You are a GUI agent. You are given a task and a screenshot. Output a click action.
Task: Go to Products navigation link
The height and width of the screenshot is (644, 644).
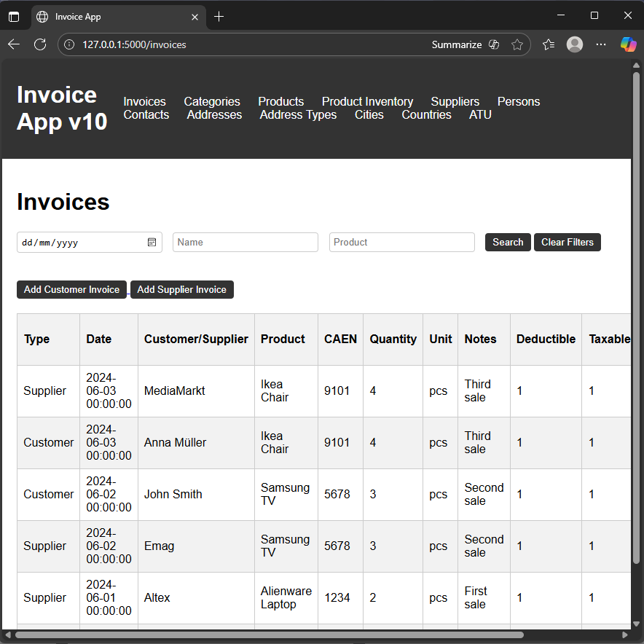(x=280, y=101)
